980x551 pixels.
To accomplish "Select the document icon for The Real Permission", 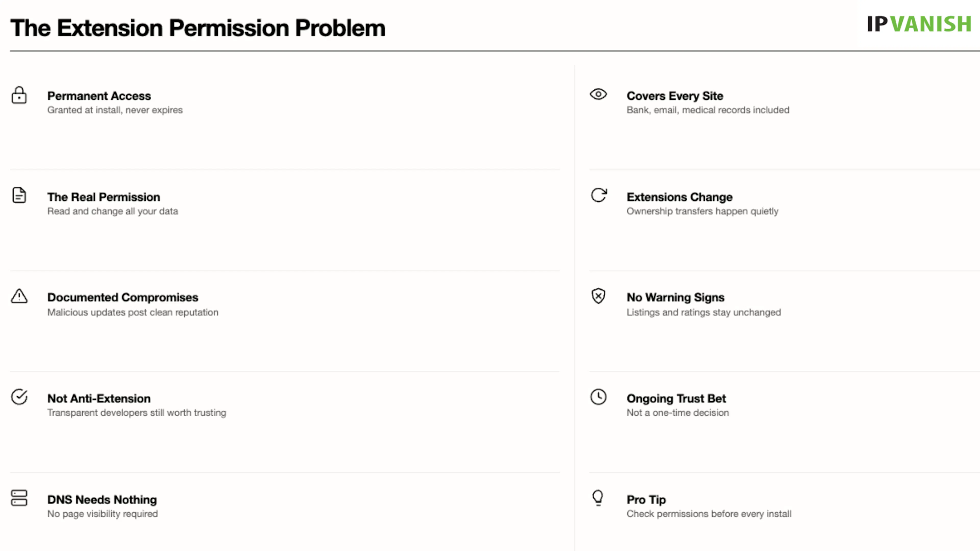I will click(19, 195).
